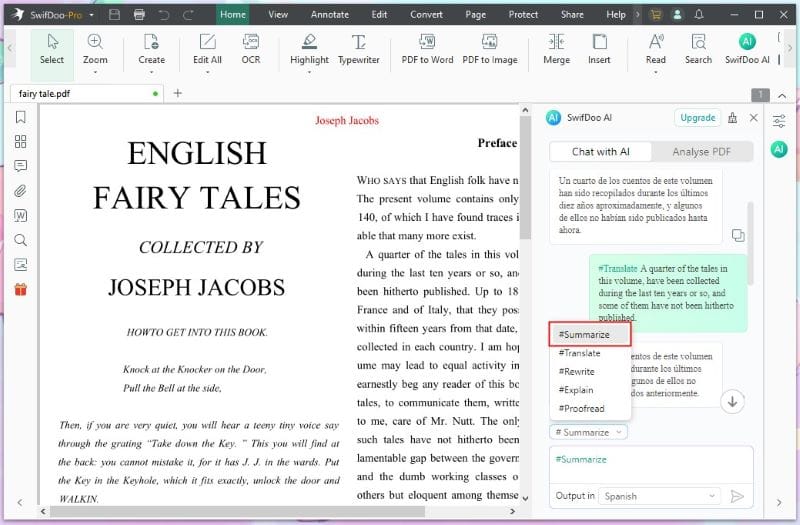
Task: Open the Protect ribbon tab
Action: (x=523, y=15)
